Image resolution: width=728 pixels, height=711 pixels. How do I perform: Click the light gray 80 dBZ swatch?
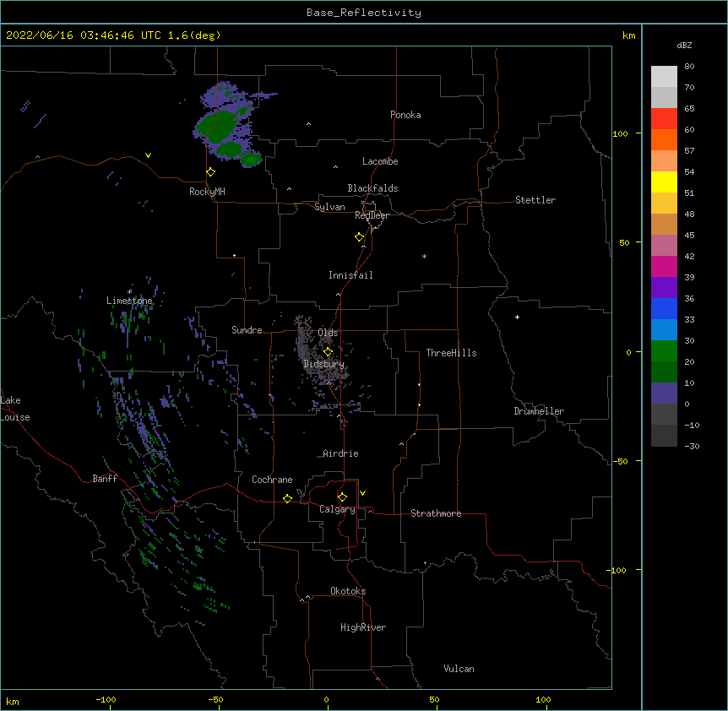664,76
